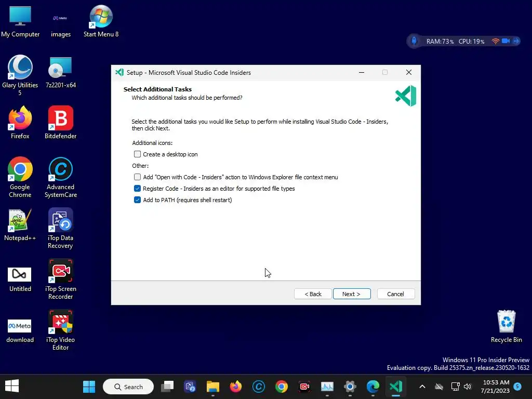The image size is (532, 399).
Task: Select the download Meta image icon
Action: point(20,331)
